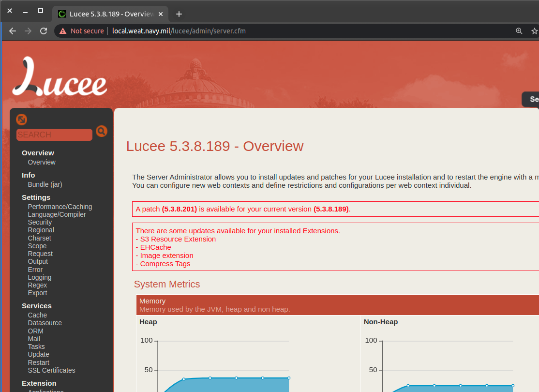Viewport: 539px width, 392px height.
Task: Click the Overview section heading
Action: 38,153
